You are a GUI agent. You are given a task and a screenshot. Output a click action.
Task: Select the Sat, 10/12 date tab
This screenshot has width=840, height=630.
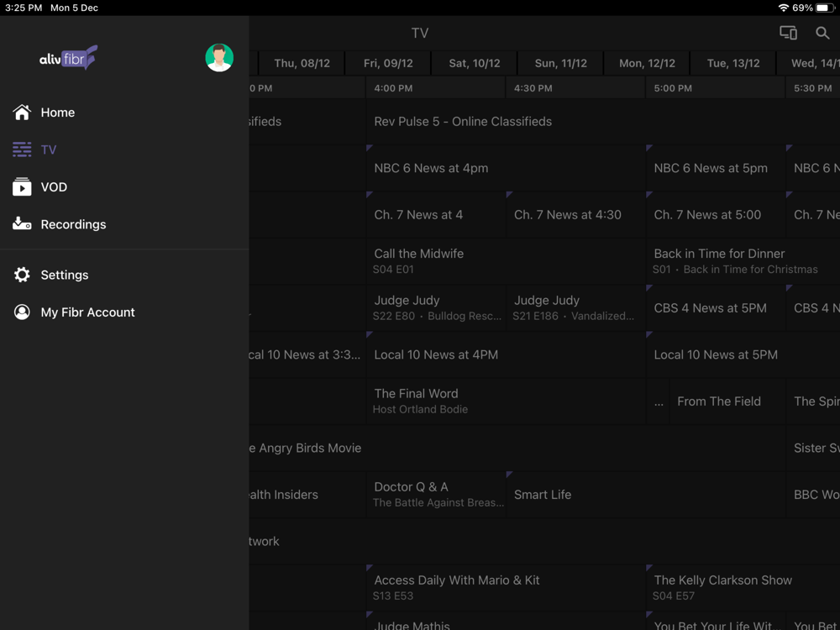click(475, 63)
